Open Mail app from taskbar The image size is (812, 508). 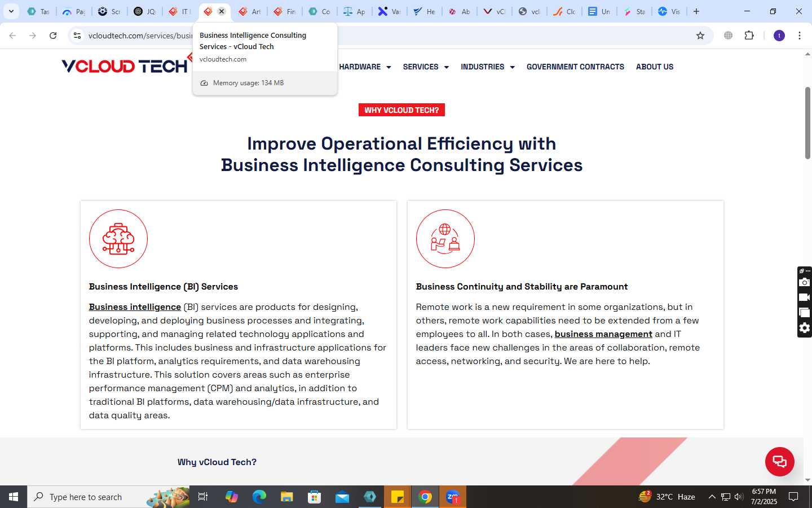(x=342, y=497)
